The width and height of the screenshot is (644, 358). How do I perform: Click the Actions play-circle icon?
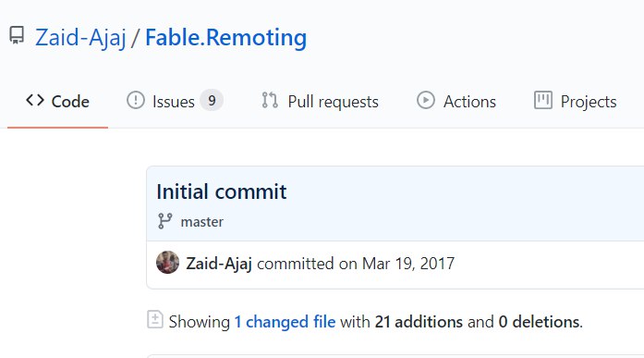tap(426, 100)
